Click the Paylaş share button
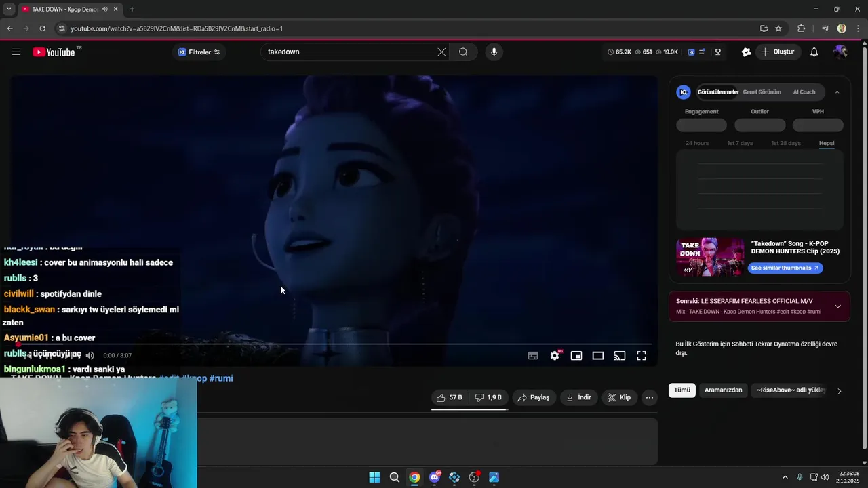Viewport: 868px width, 488px height. click(x=534, y=398)
